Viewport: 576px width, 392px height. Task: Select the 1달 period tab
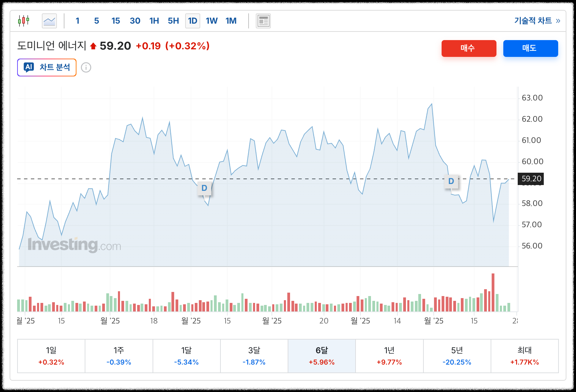[187, 356]
